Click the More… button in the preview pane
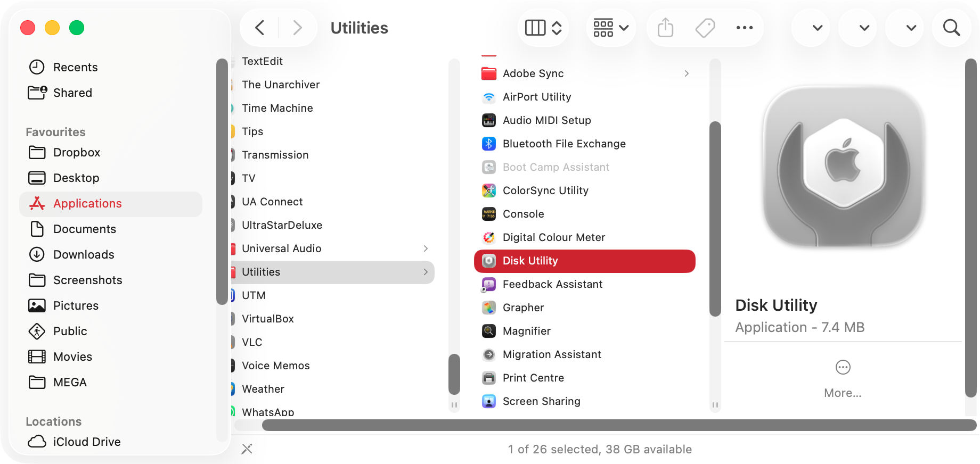Image resolution: width=980 pixels, height=464 pixels. pos(843,379)
